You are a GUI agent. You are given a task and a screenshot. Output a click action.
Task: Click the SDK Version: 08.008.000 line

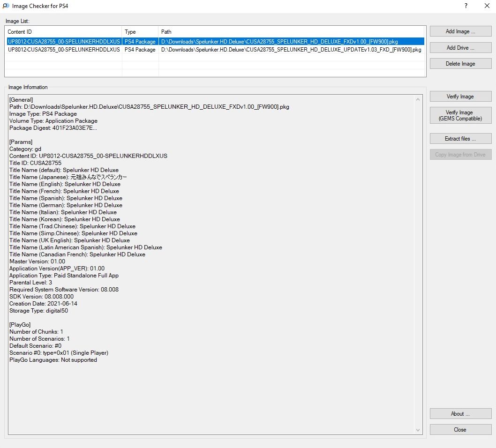pyautogui.click(x=41, y=297)
